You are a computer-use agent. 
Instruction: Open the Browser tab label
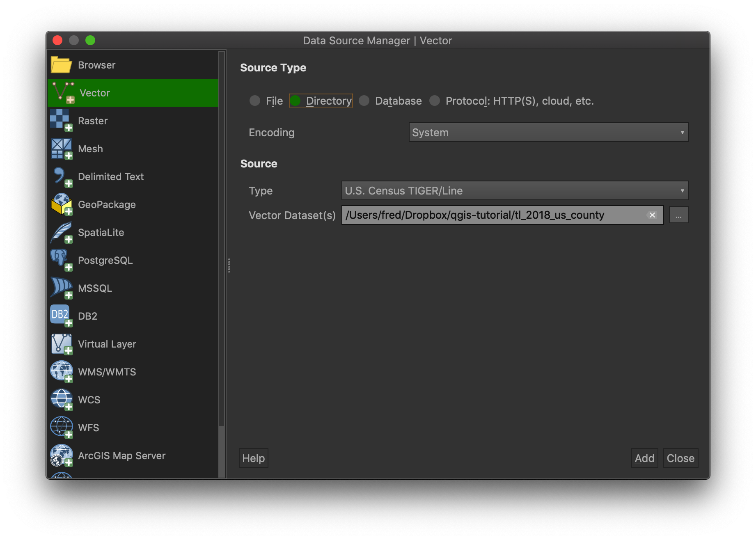pyautogui.click(x=97, y=65)
